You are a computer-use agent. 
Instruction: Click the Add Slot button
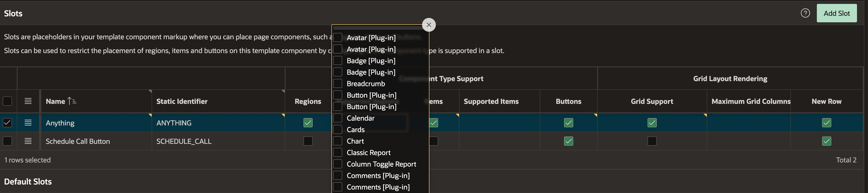(837, 13)
